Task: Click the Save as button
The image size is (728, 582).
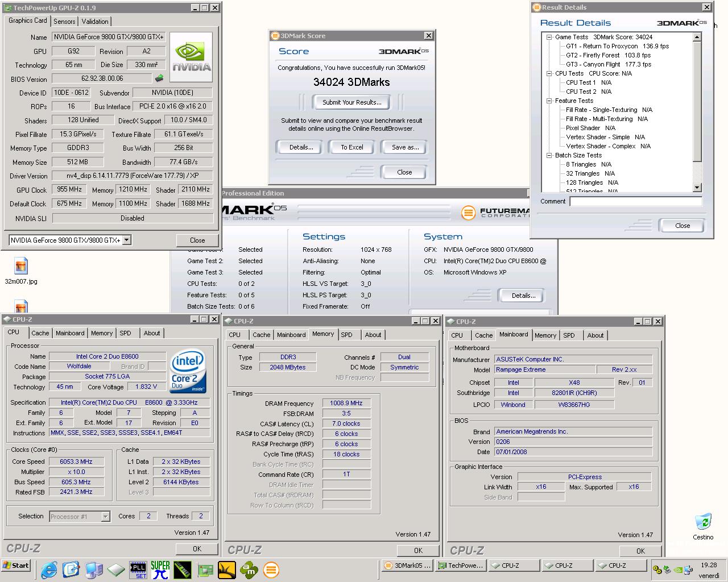Action: (406, 147)
